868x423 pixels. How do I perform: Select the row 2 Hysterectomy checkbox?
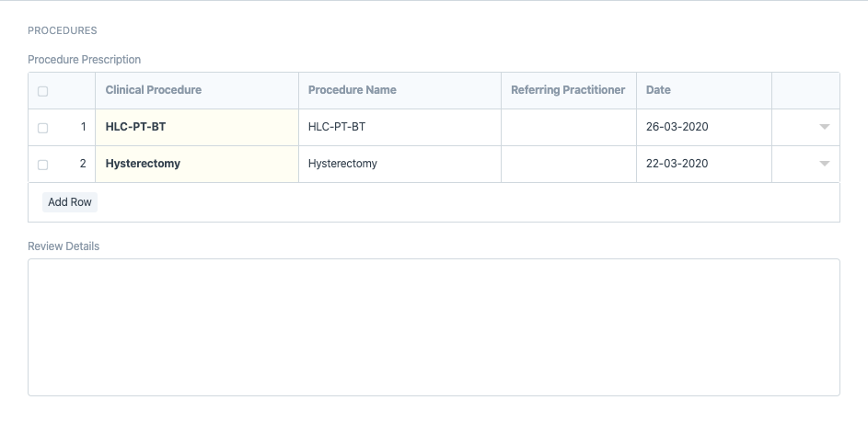coord(42,165)
